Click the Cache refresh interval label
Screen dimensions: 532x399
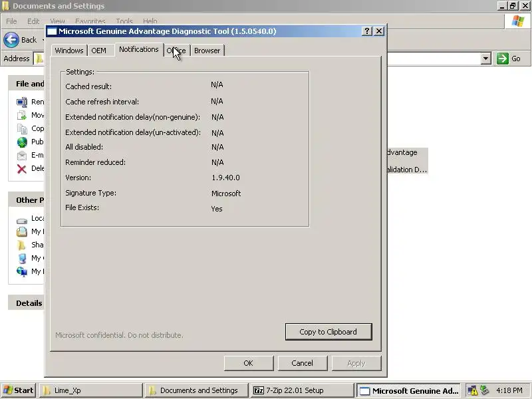[x=102, y=102]
